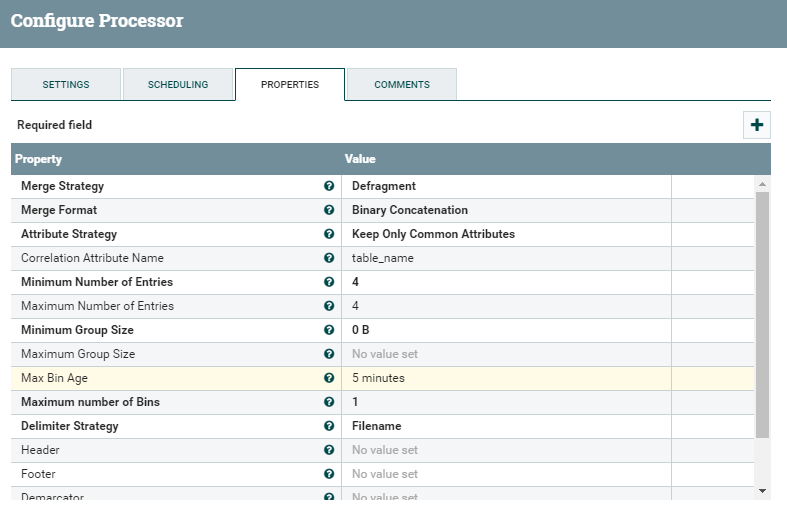Open Merge Format value Binary Concatenation
Viewport: 787px width, 510px height.
click(x=410, y=210)
